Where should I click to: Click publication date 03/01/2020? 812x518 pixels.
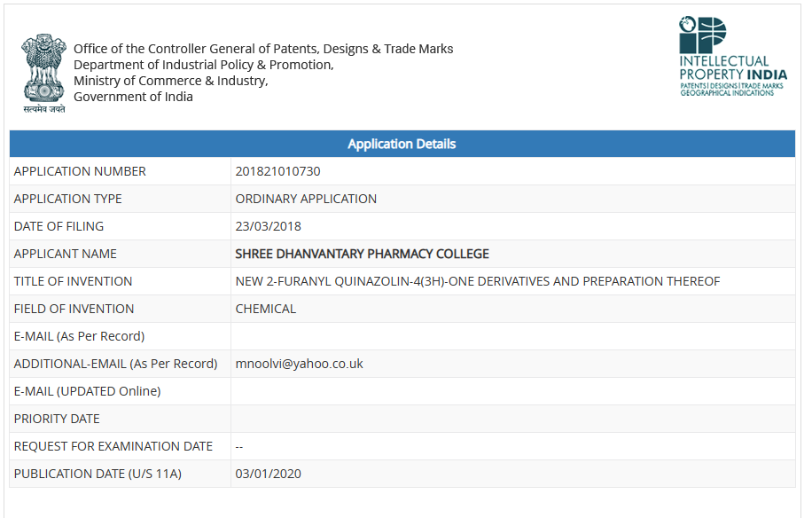pyautogui.click(x=268, y=474)
